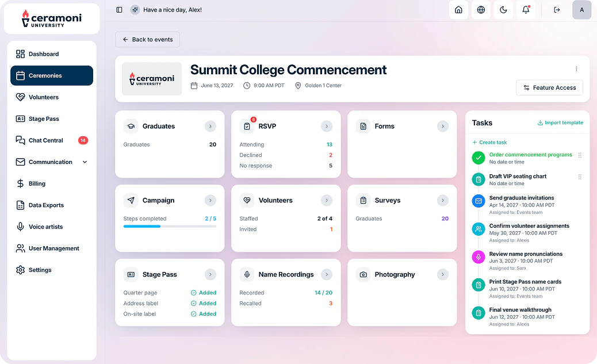Open Photography card arrow
This screenshot has height=364, width=597.
coord(442,274)
